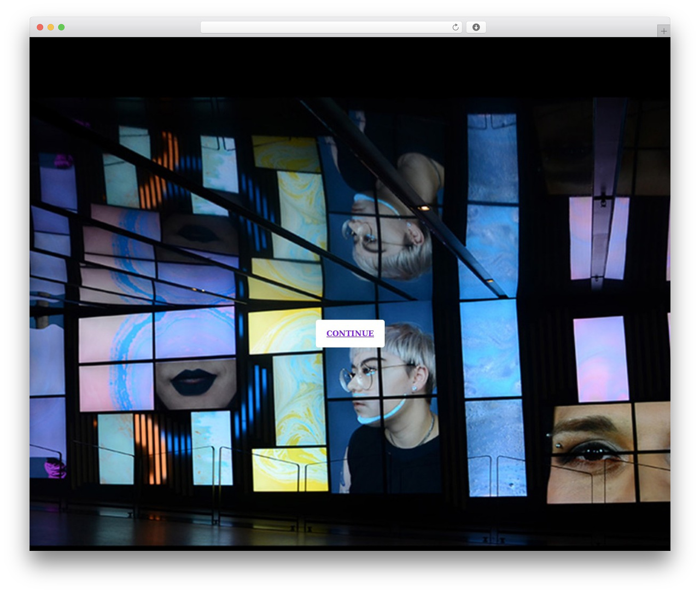This screenshot has width=700, height=593.
Task: Reload the page using the refresh icon
Action: 456,27
